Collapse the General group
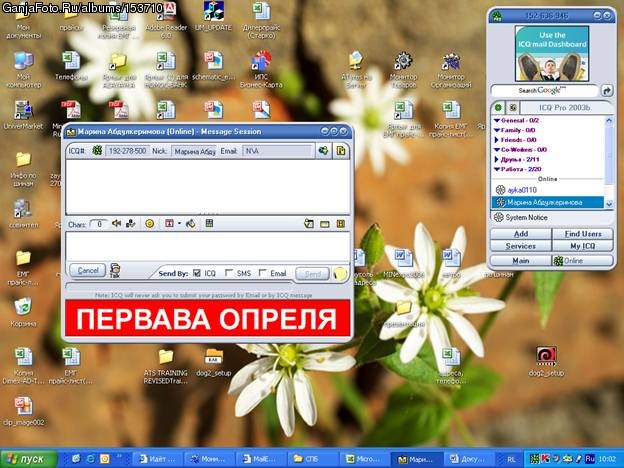Screen dimensions: 624x468 tap(497, 120)
